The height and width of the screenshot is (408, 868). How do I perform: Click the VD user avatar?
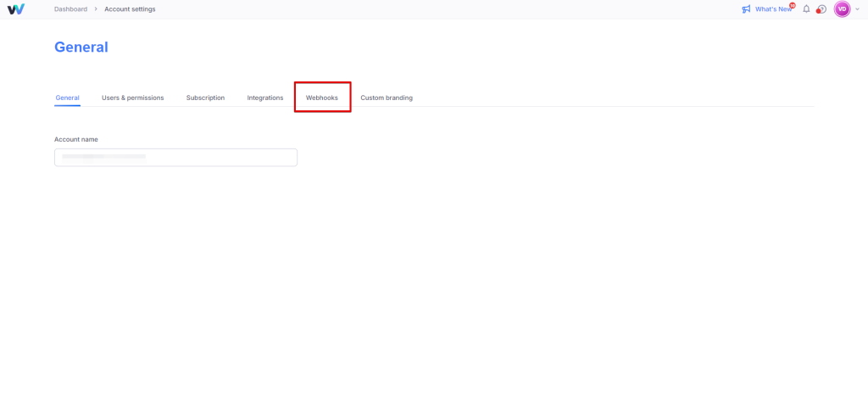(842, 9)
